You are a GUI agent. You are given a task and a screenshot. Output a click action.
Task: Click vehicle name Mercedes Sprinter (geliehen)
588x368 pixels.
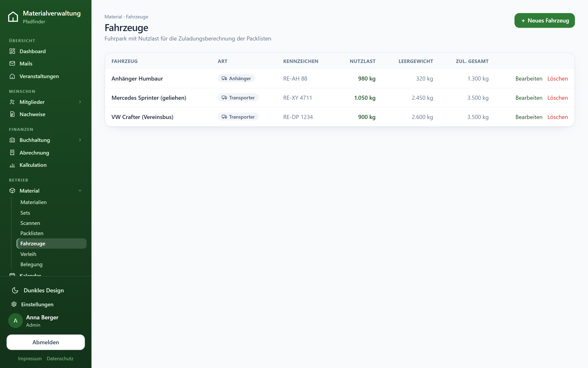(149, 98)
